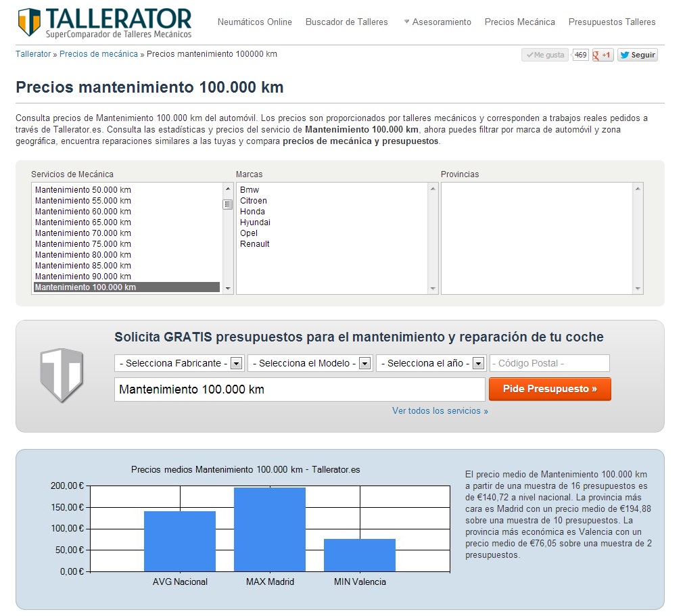Click the MAX Madrid chart bar
This screenshot has width=685, height=616.
270,529
